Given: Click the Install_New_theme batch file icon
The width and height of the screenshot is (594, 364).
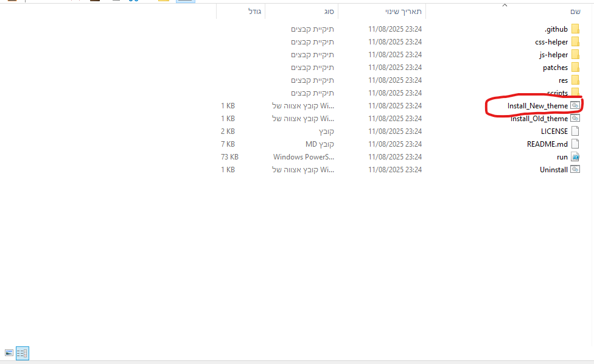Looking at the screenshot, I should point(575,106).
